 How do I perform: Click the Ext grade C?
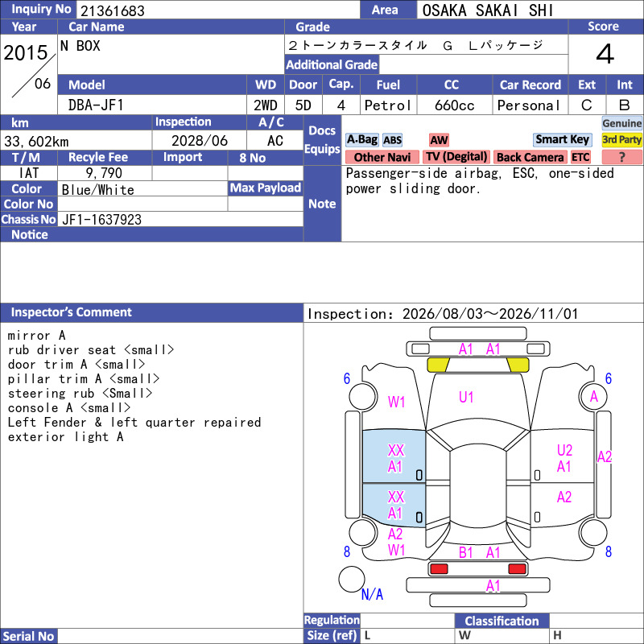[x=587, y=105]
